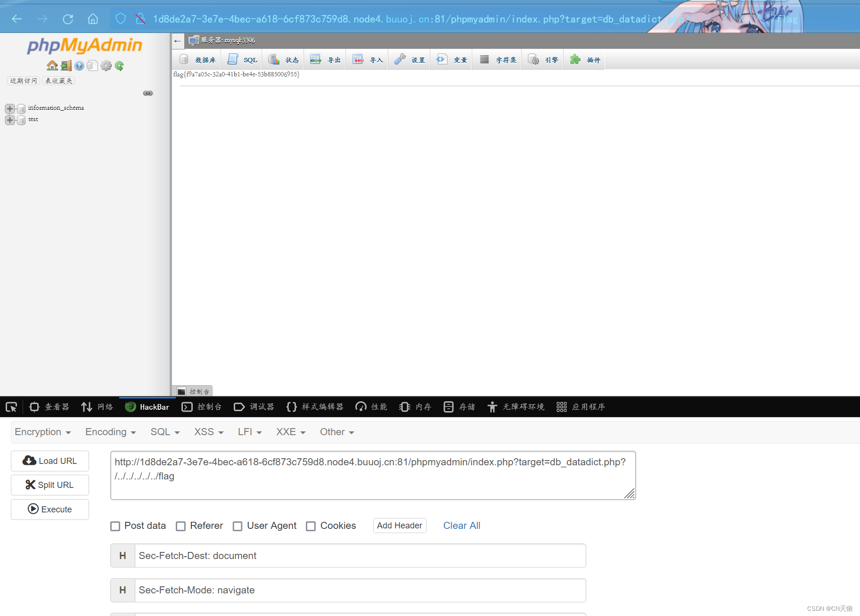Image resolution: width=860 pixels, height=616 pixels.
Task: Open phpMyAdmin home icon
Action: (x=52, y=65)
